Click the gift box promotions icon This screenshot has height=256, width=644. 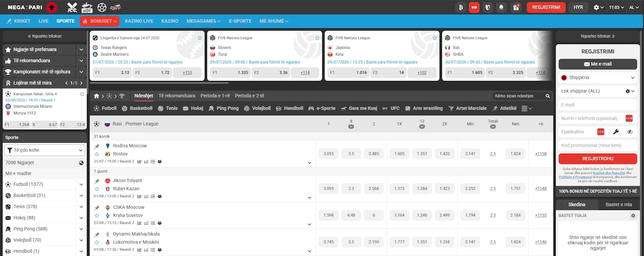515,8
